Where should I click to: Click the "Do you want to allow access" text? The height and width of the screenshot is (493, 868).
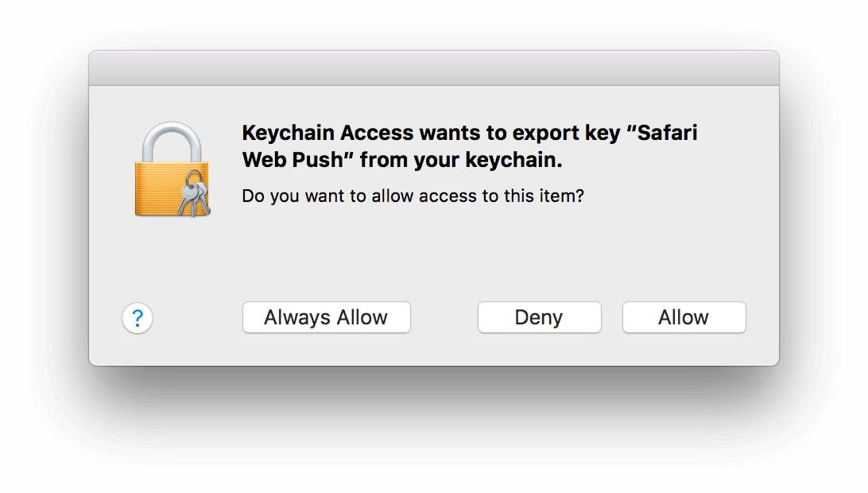tap(359, 196)
